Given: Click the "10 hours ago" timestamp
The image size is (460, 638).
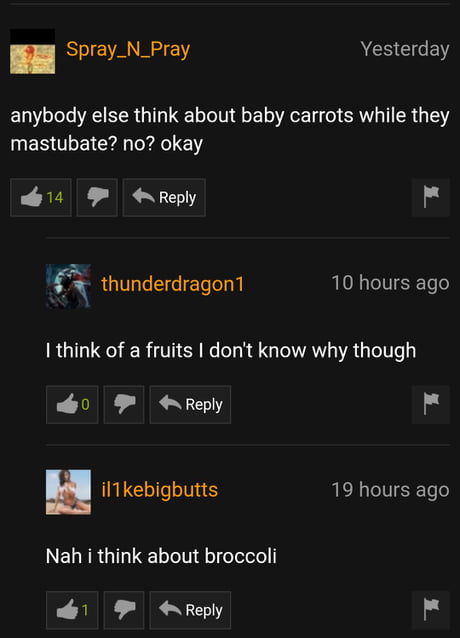Looking at the screenshot, I should pos(390,283).
